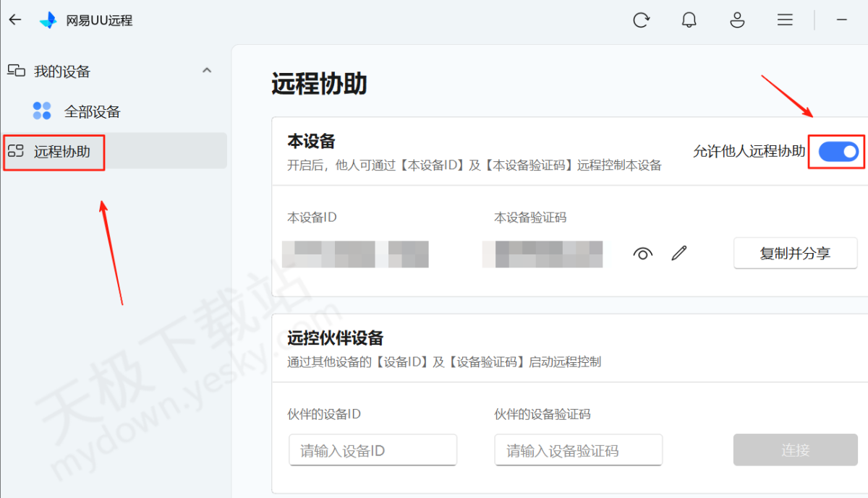Edit the device verification code with pencil icon
This screenshot has height=498, width=868.
pos(678,253)
